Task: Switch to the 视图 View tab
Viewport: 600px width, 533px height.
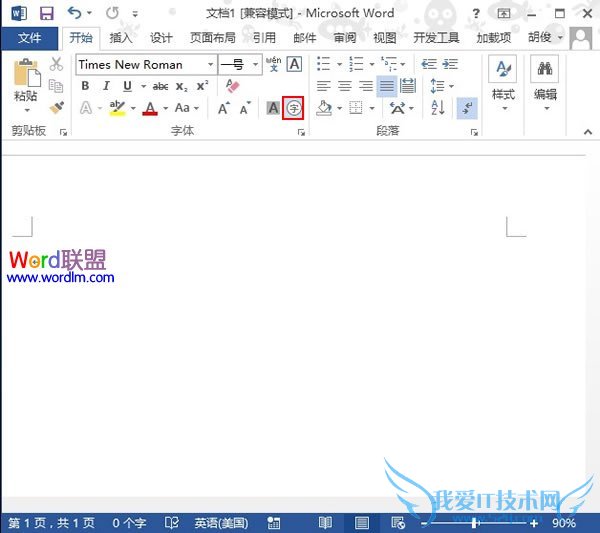Action: (385, 38)
